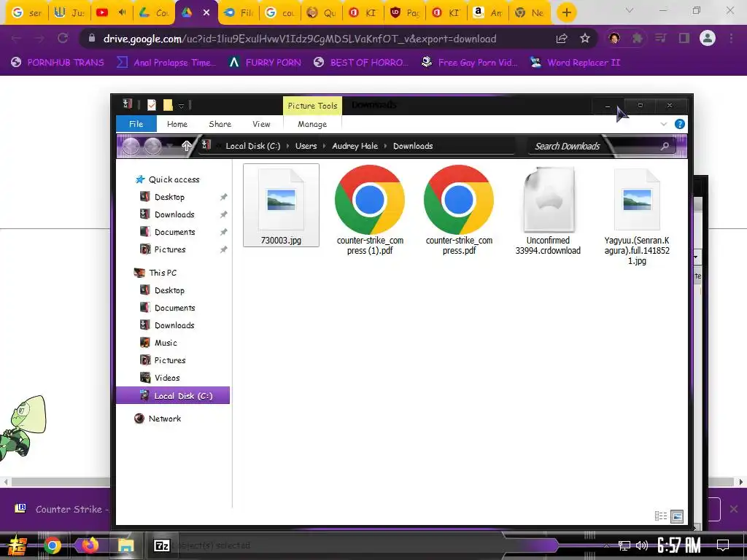
Task: Click Audrey Hale in the address breadcrumb
Action: (355, 146)
